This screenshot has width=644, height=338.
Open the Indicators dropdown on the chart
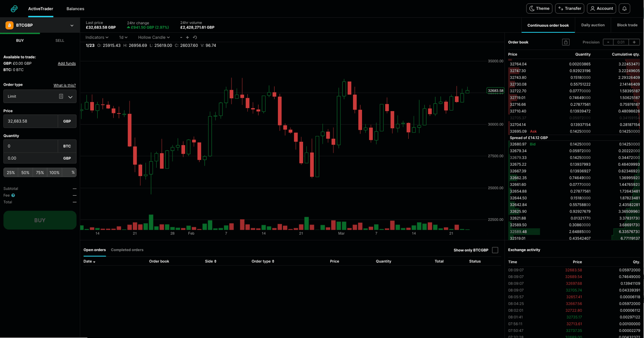click(x=97, y=37)
